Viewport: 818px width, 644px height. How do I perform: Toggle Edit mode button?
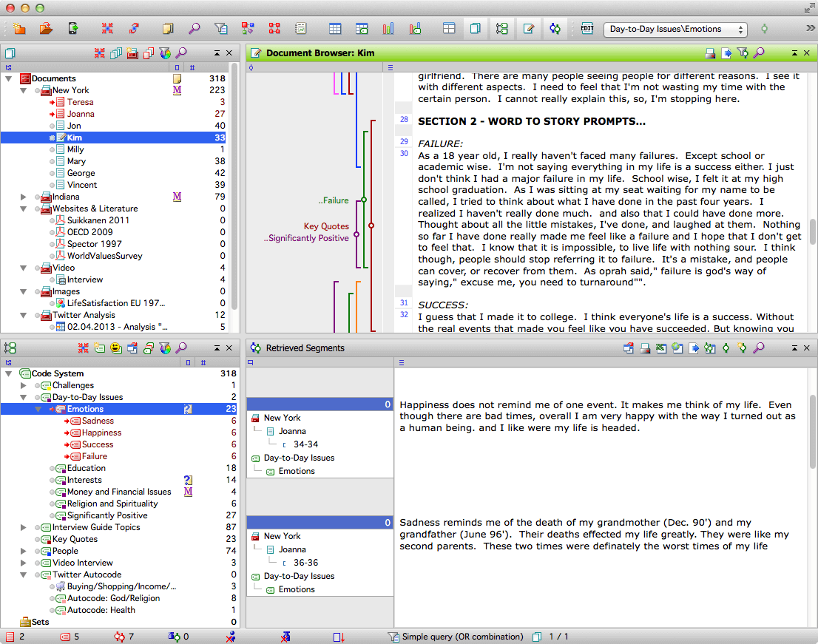pos(587,29)
